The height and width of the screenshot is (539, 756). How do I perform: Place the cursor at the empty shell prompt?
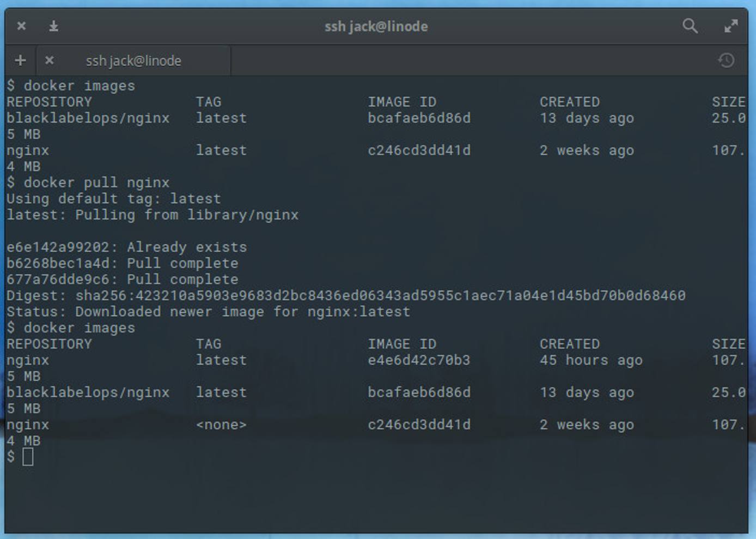[28, 457]
